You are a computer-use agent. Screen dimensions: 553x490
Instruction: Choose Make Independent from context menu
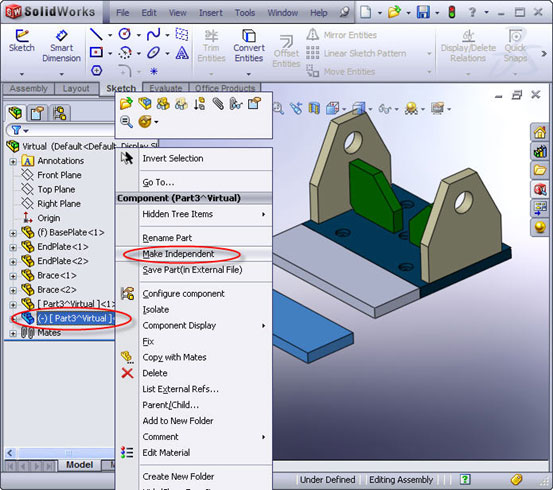coord(194,254)
